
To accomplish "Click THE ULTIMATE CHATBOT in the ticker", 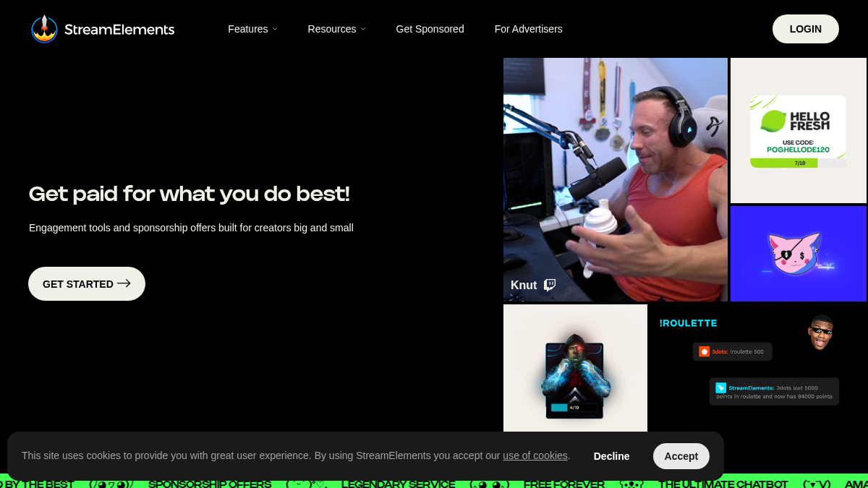I will (723, 484).
